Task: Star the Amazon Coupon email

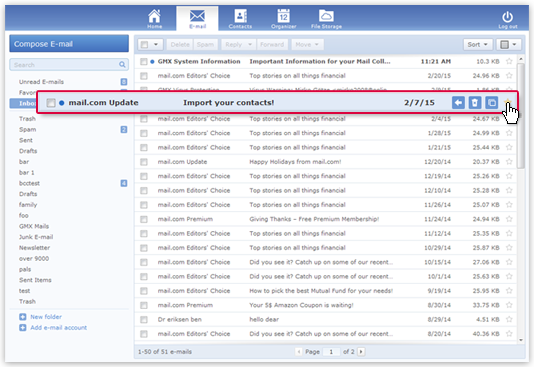Action: click(x=509, y=305)
